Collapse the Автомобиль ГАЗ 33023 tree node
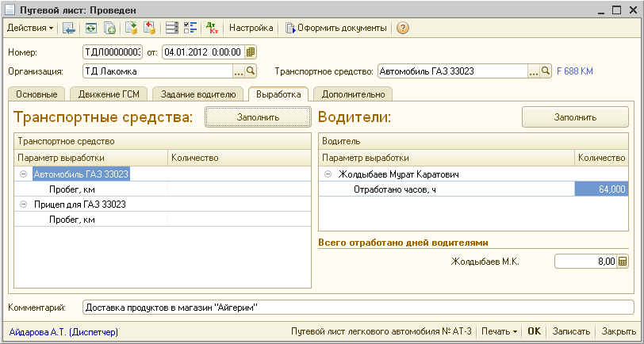This screenshot has height=344, width=644. 24,174
